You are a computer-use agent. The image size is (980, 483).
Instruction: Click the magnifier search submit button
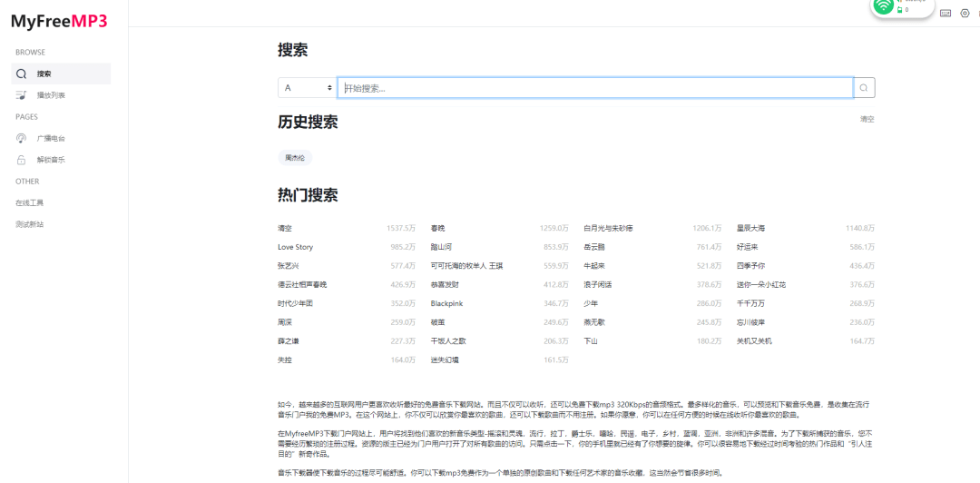coord(864,88)
